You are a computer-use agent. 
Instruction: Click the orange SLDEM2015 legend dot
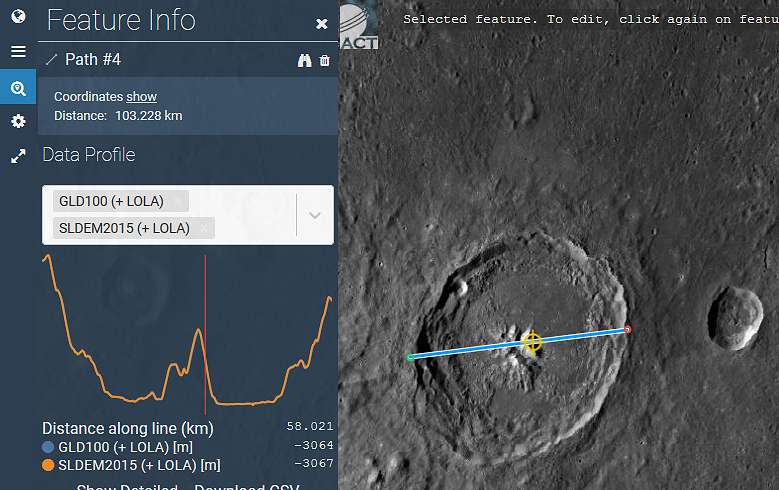(48, 465)
